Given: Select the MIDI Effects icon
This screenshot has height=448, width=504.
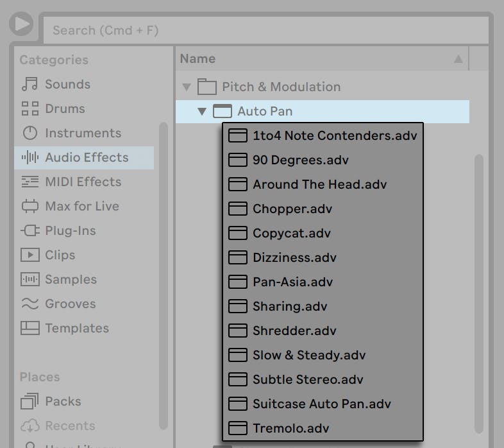Looking at the screenshot, I should coord(29,182).
